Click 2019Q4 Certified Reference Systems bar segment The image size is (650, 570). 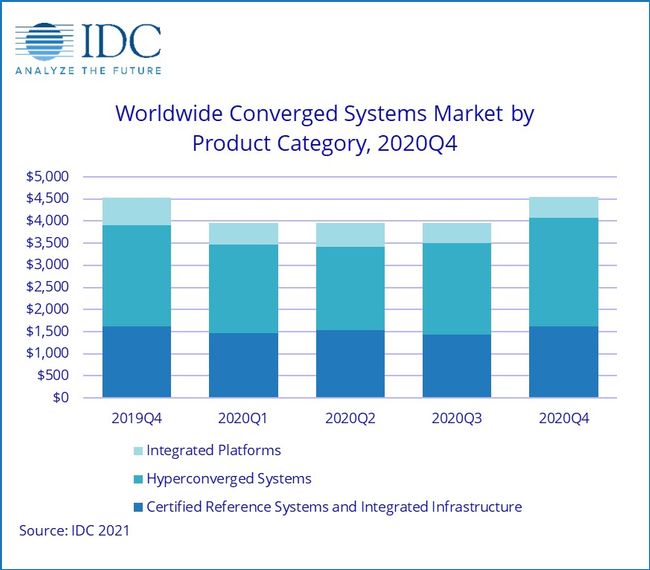[x=137, y=362]
